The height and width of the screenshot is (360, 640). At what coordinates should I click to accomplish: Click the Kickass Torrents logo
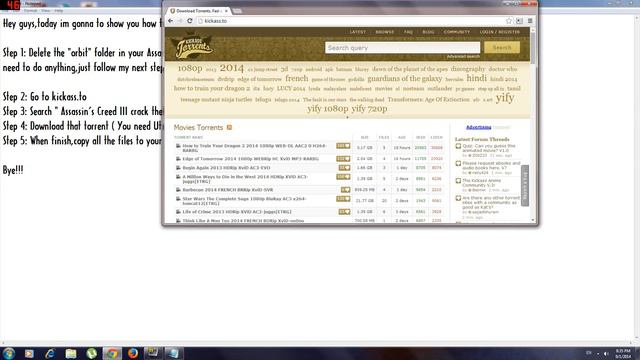click(192, 47)
